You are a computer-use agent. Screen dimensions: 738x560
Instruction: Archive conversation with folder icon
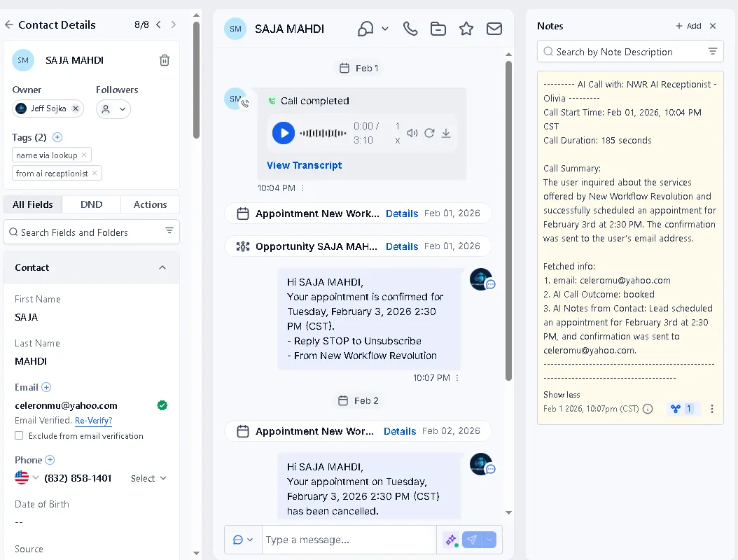(x=438, y=29)
